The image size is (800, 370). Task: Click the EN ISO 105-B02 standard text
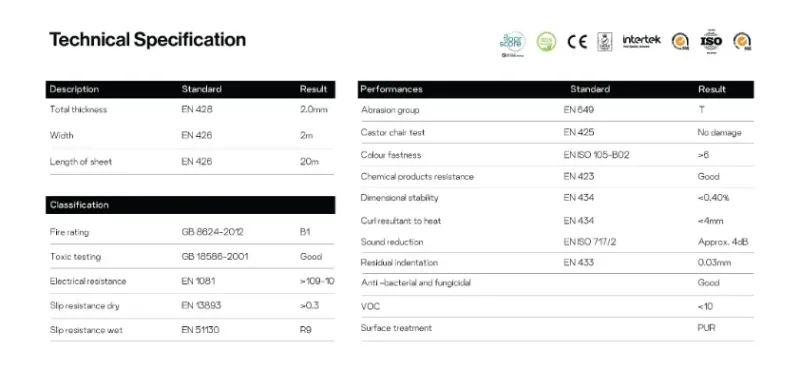click(596, 155)
